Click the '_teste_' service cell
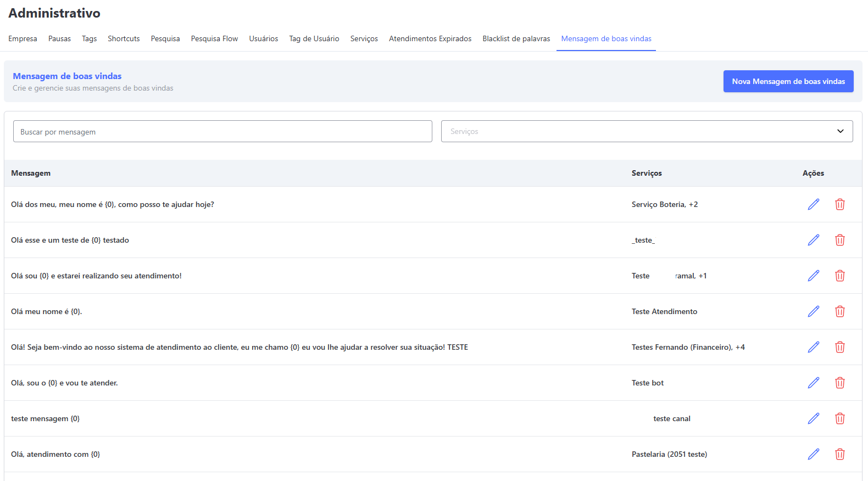 pos(643,240)
